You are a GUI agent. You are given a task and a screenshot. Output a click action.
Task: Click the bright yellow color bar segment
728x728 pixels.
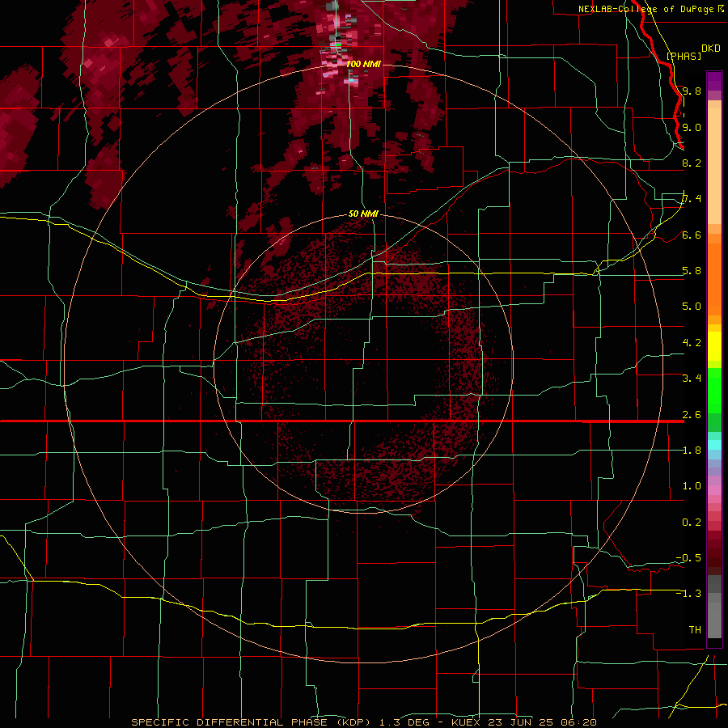click(714, 346)
